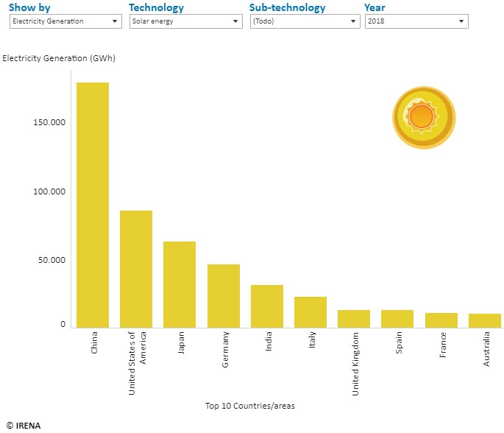This screenshot has width=504, height=433.
Task: Select the Italy bar
Action: (310, 312)
